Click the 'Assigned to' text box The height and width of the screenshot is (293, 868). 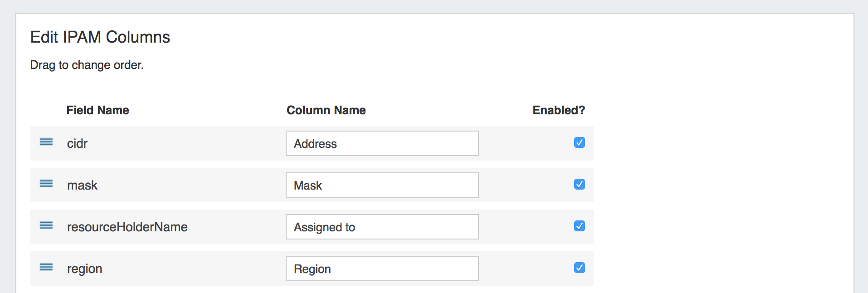click(x=382, y=227)
